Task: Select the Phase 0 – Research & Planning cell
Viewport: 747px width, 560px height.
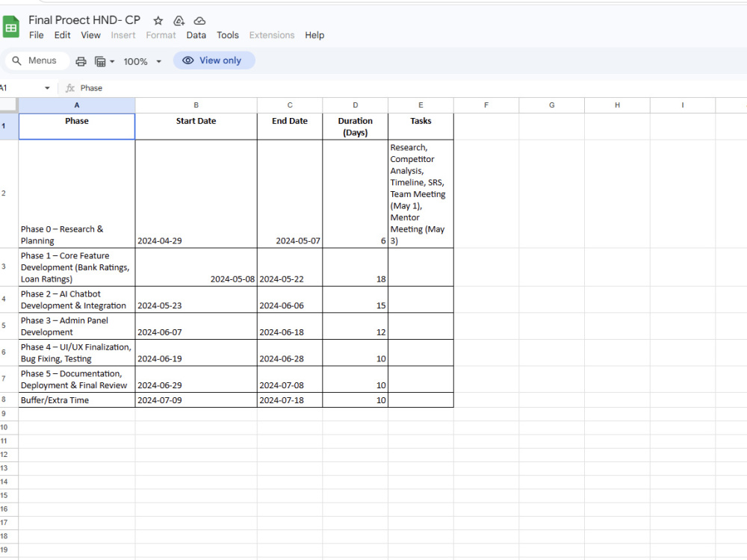Action: [x=77, y=194]
